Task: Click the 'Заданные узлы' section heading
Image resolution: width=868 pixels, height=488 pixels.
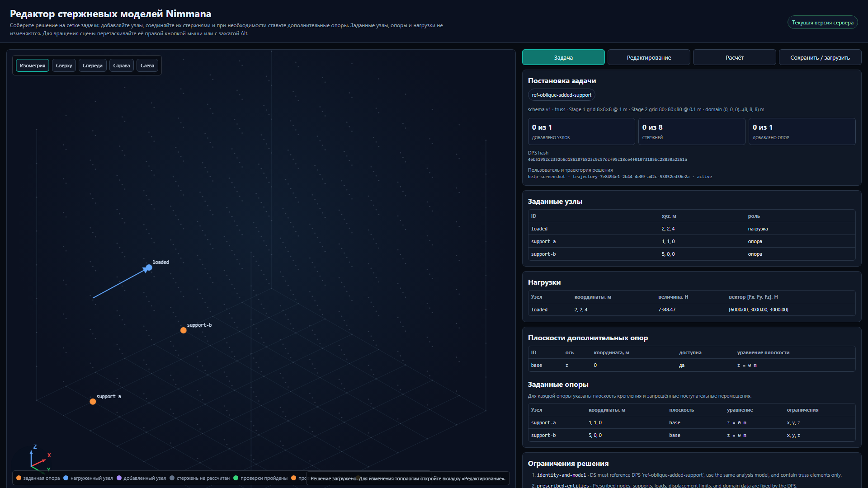Action: click(x=555, y=202)
